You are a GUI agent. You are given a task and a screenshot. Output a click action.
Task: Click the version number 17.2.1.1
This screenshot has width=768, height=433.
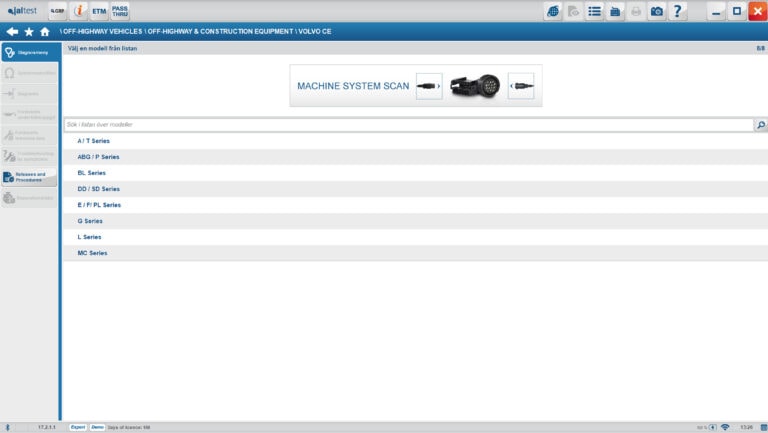pyautogui.click(x=47, y=428)
